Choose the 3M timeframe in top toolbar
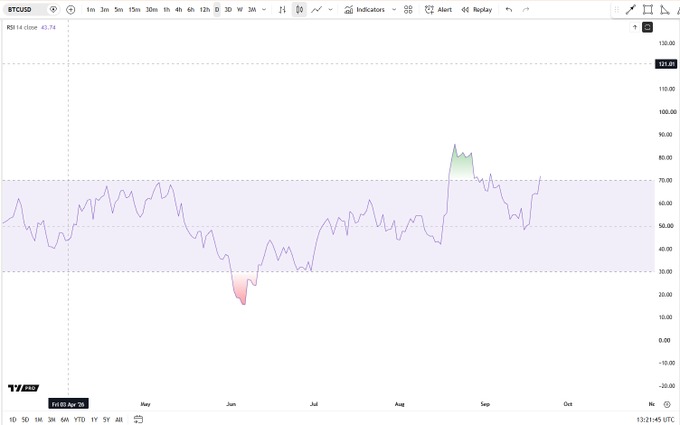Viewport: 680px width, 425px height. tap(252, 10)
